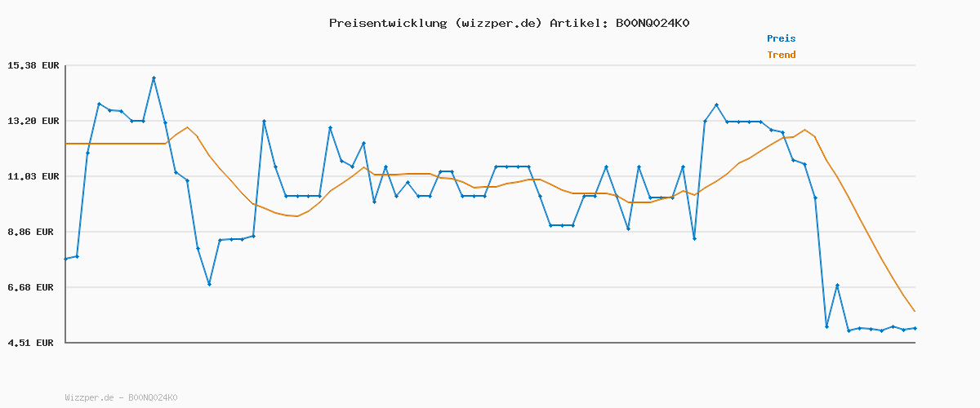Click the Wizzper.de footer watermark text

click(x=89, y=397)
